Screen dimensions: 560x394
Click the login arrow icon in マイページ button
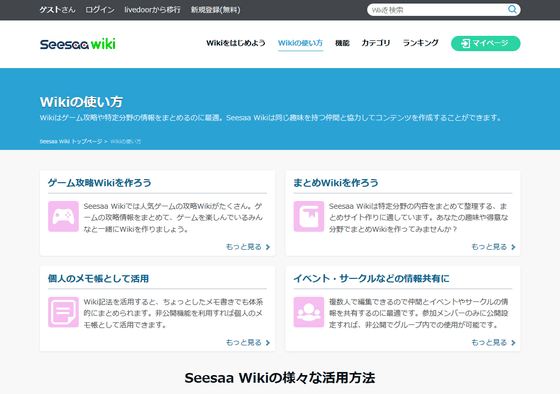(x=465, y=43)
